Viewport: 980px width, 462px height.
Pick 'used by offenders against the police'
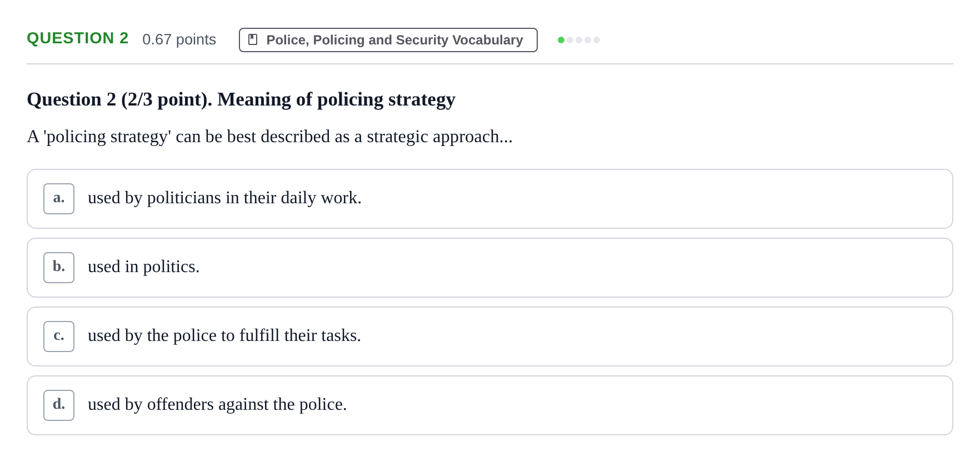217,404
